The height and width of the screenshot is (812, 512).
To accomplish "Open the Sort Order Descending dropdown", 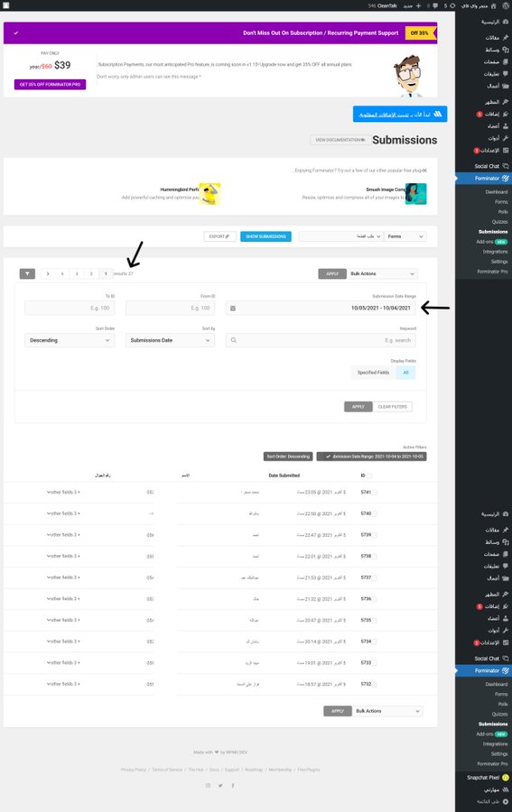I will pyautogui.click(x=70, y=340).
